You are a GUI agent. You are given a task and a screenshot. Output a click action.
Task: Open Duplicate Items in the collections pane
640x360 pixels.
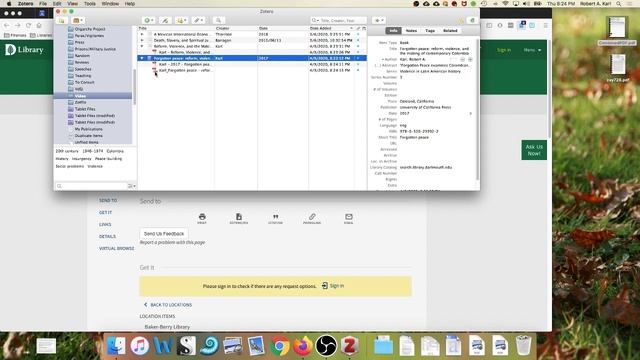89,136
